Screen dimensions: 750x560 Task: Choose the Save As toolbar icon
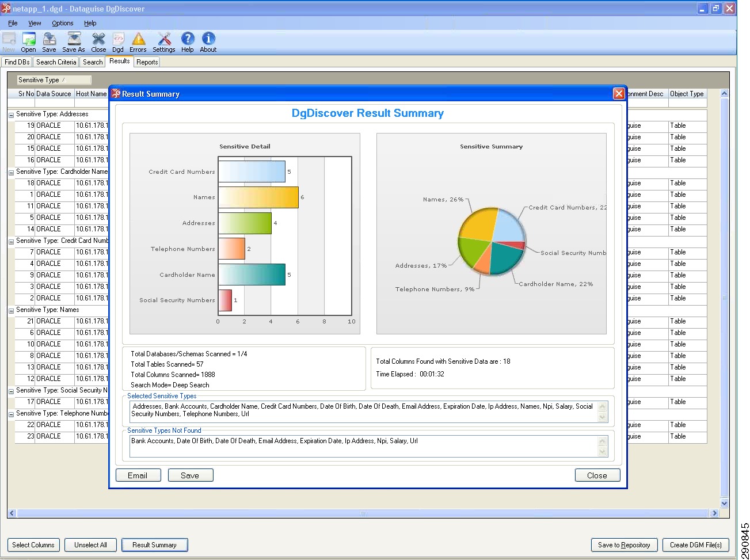[74, 41]
